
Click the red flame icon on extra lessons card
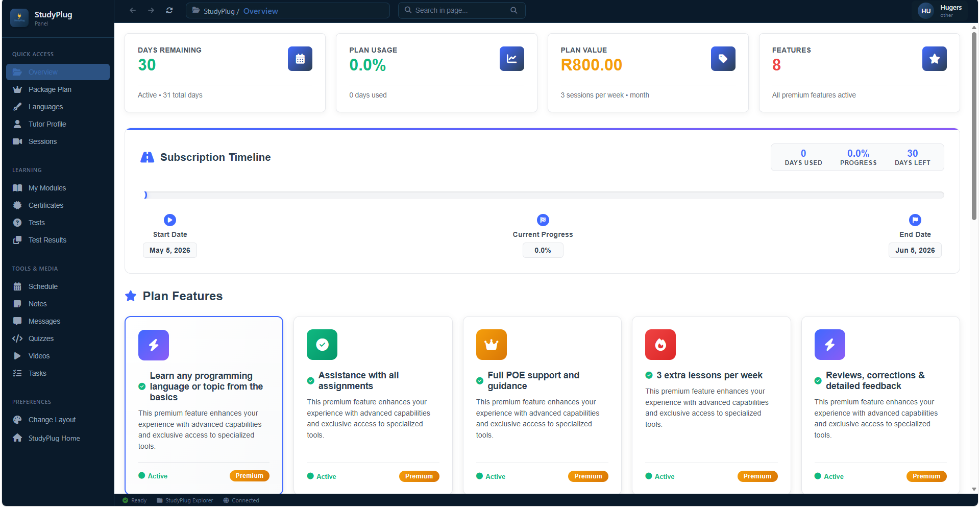[660, 345]
